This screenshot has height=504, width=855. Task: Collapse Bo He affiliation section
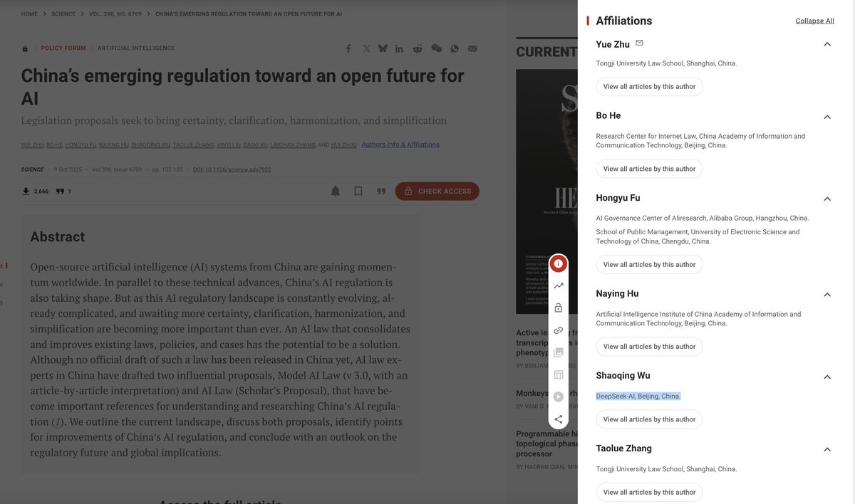827,117
